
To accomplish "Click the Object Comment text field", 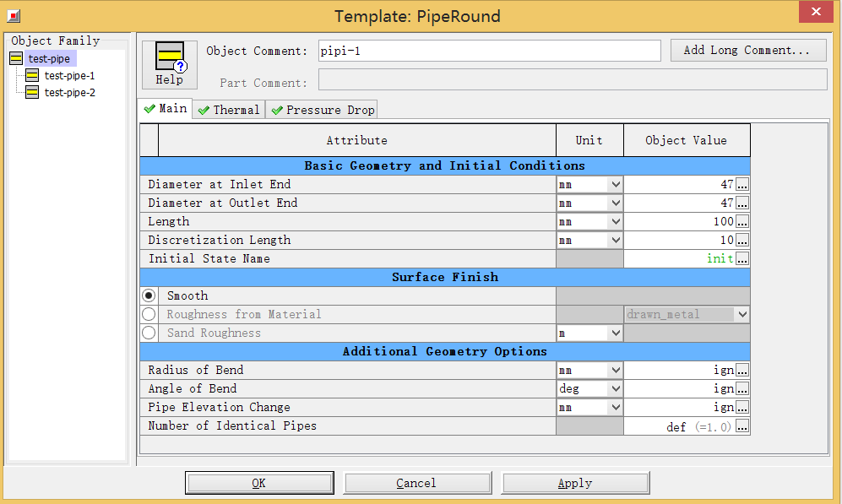I will (x=489, y=51).
